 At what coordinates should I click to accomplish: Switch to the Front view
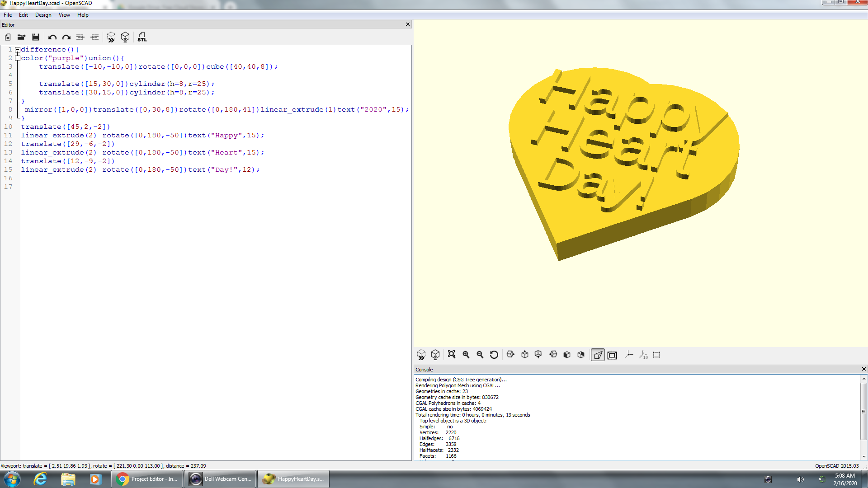click(x=567, y=355)
